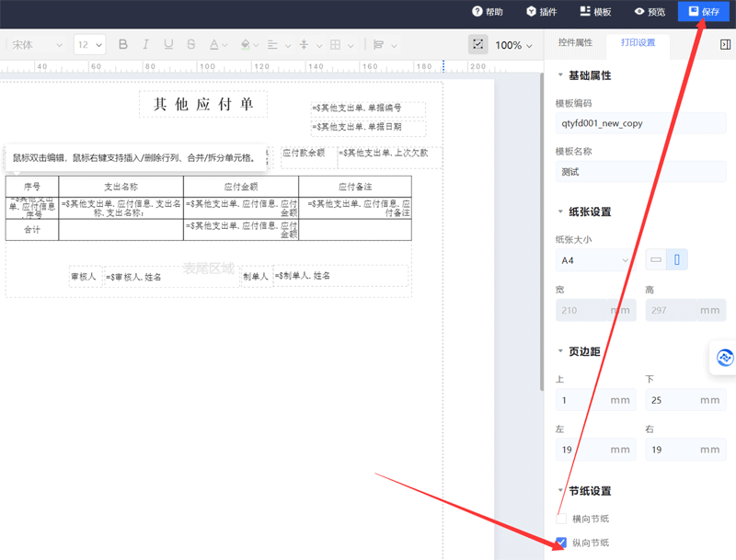Enable the 横向节纸 checkbox
736x560 pixels.
tap(561, 519)
